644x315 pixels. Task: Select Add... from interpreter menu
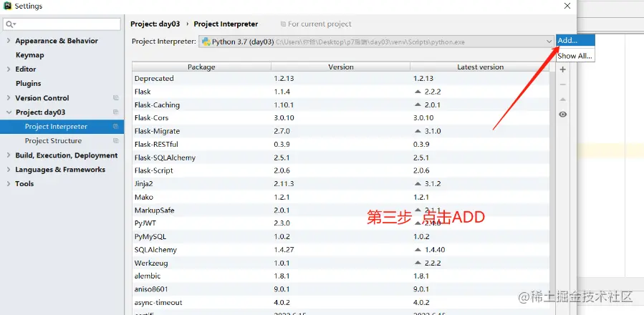[575, 40]
